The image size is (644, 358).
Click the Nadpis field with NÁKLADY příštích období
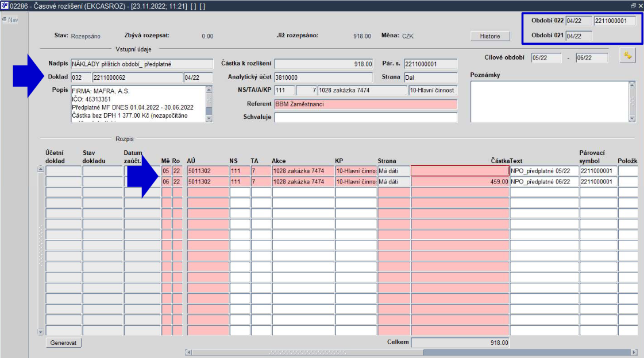[x=142, y=64]
